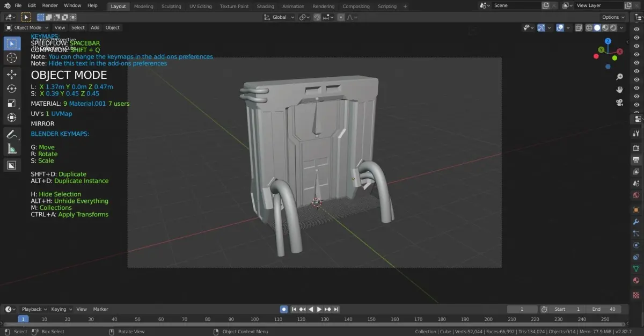Open the Render menu
This screenshot has width=644, height=336.
point(50,5)
